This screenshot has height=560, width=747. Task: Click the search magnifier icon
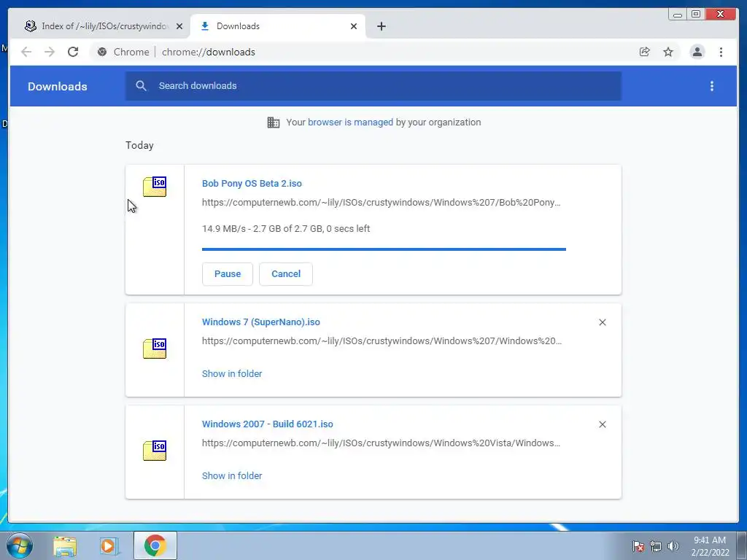(x=141, y=86)
